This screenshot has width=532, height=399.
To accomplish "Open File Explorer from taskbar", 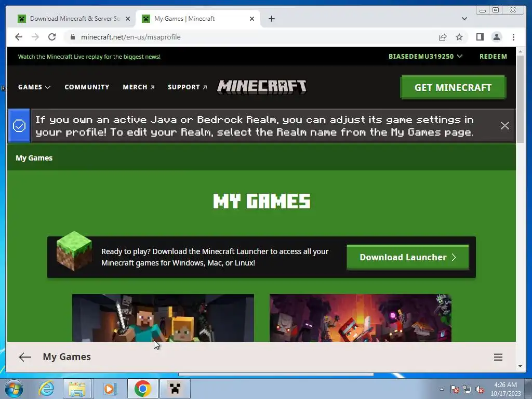I will (x=77, y=389).
